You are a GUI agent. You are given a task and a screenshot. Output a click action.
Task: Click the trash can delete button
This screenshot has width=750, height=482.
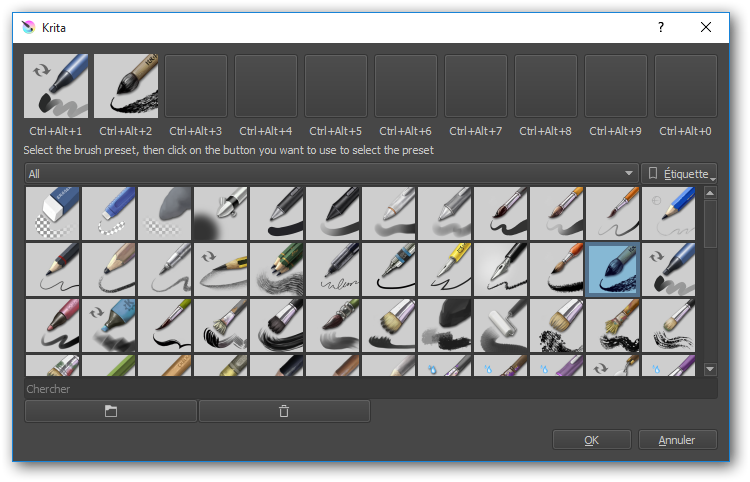(x=284, y=411)
